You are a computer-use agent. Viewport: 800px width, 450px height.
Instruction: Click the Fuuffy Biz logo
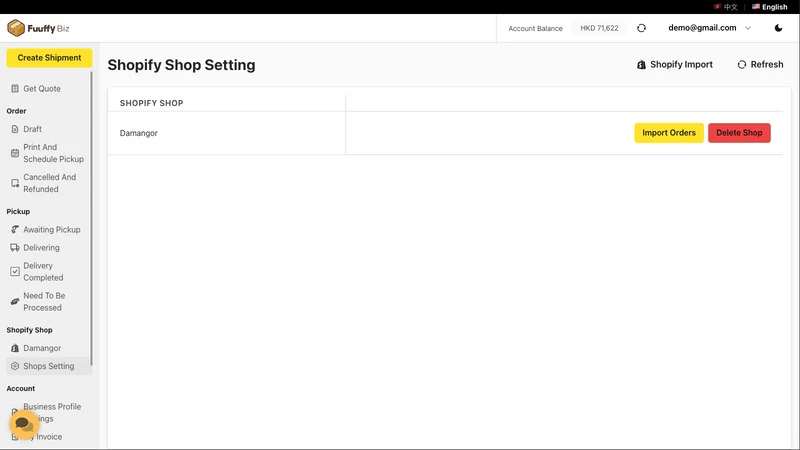(x=38, y=28)
